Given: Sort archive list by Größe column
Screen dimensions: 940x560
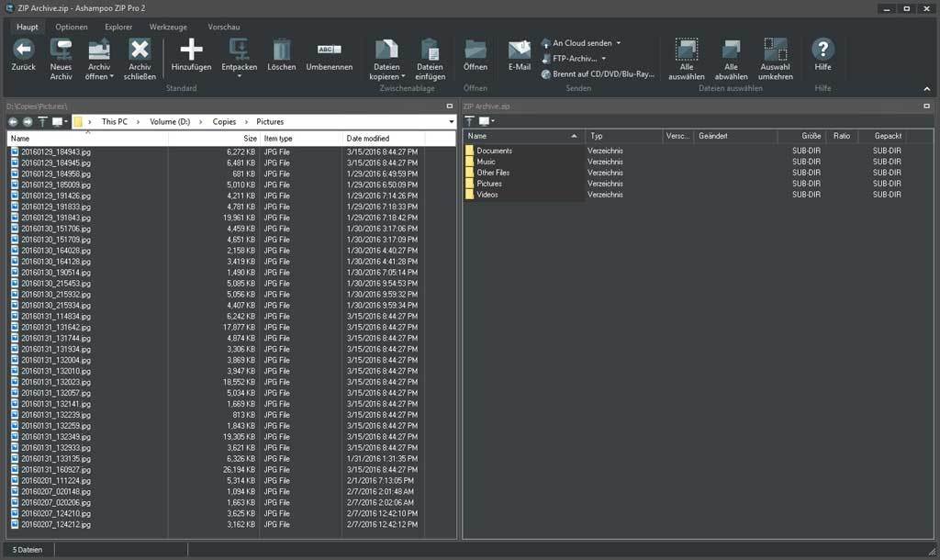Looking at the screenshot, I should point(800,136).
